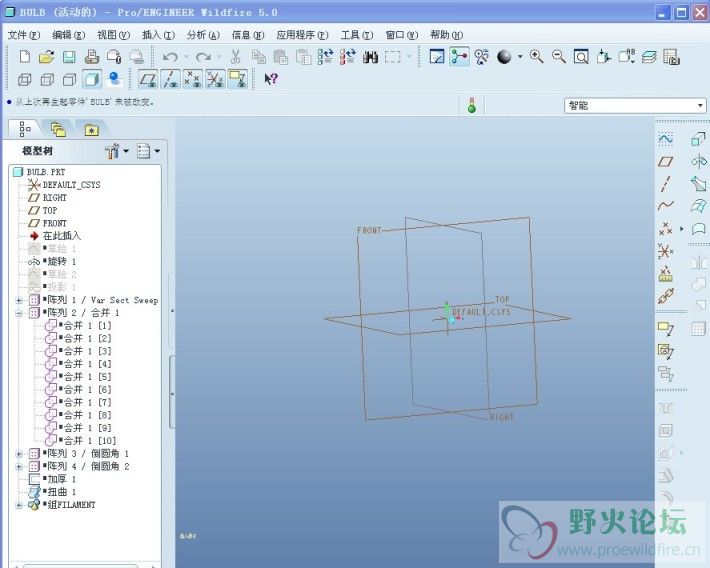The height and width of the screenshot is (568, 710).
Task: Expand 阵列 3 / 倒圆角 1
Action: coord(19,454)
